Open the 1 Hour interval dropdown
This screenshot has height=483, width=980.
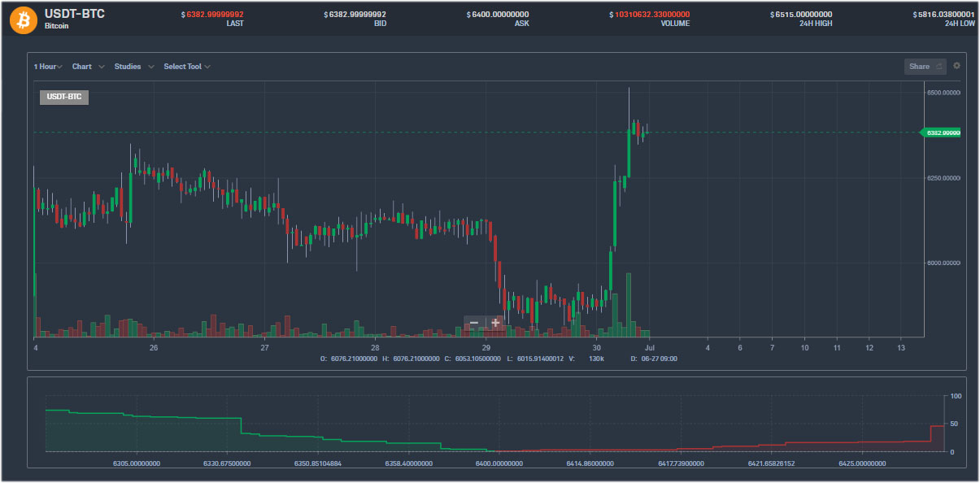point(48,67)
